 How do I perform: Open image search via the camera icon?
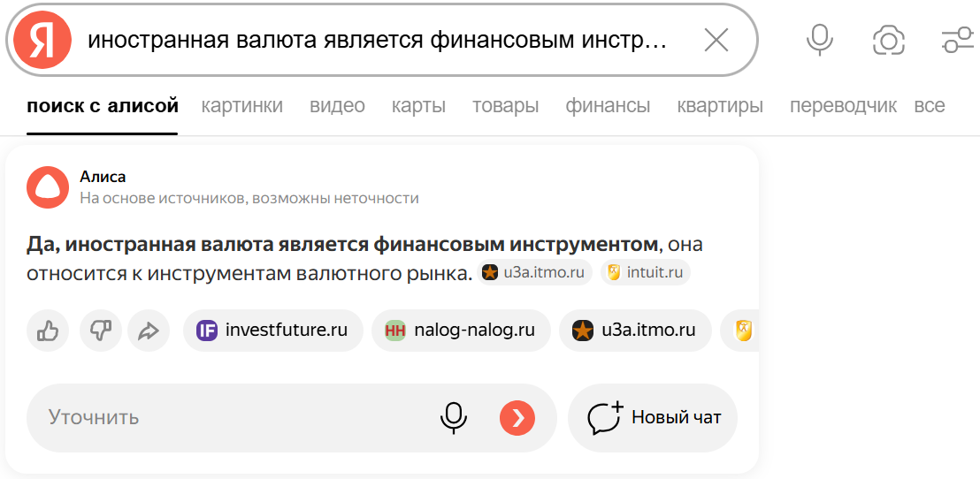click(889, 42)
